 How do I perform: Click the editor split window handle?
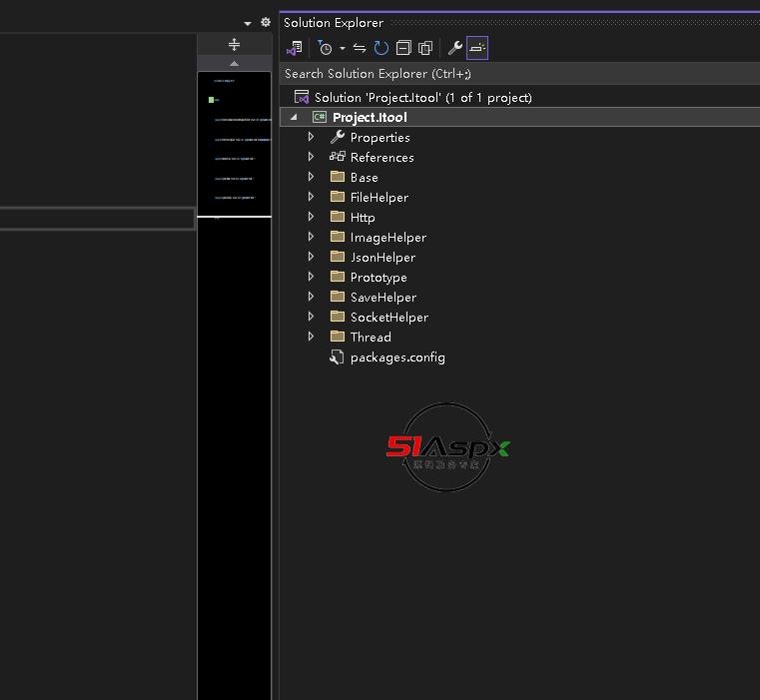tap(234, 45)
